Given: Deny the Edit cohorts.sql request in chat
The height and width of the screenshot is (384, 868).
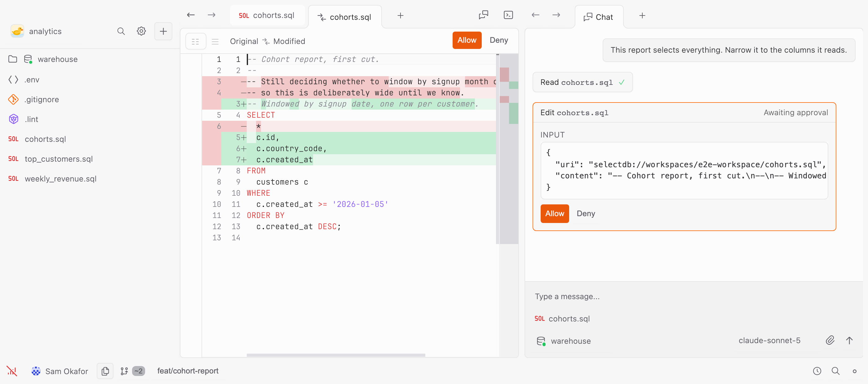Looking at the screenshot, I should pos(586,213).
